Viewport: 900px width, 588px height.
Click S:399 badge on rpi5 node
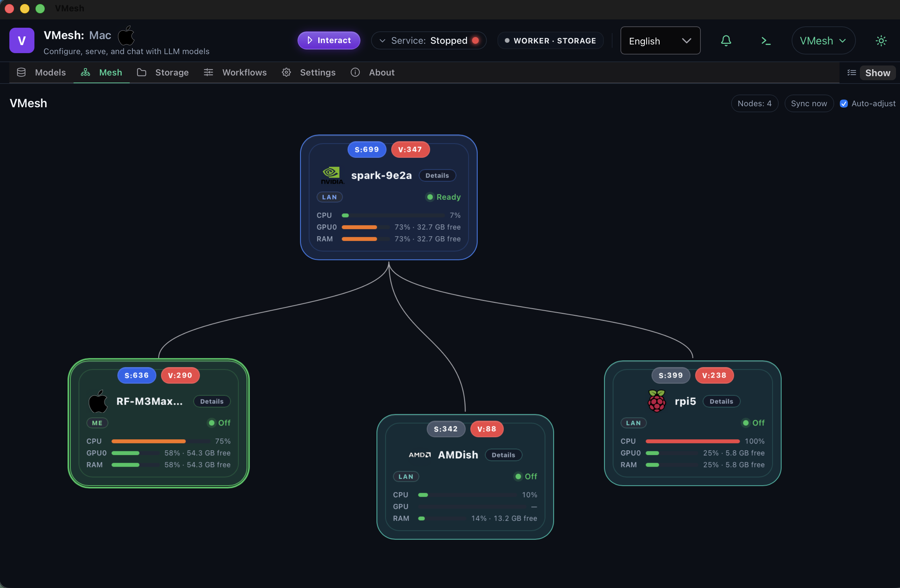670,376
